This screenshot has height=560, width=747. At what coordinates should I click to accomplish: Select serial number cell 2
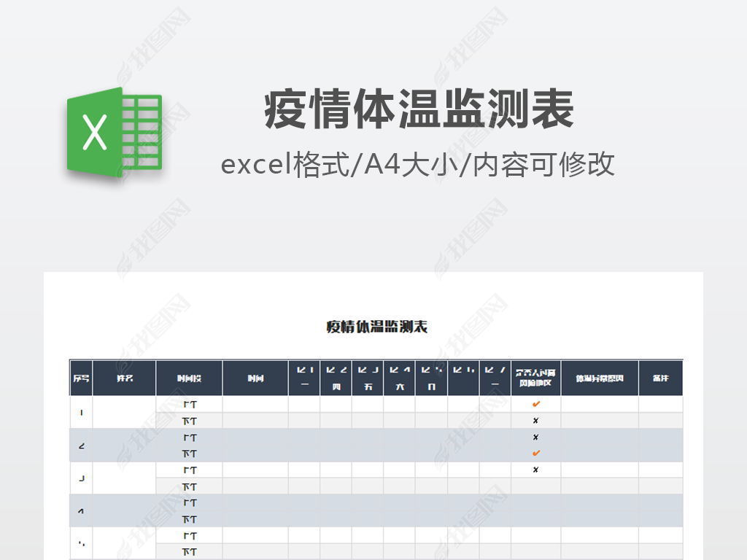81,446
